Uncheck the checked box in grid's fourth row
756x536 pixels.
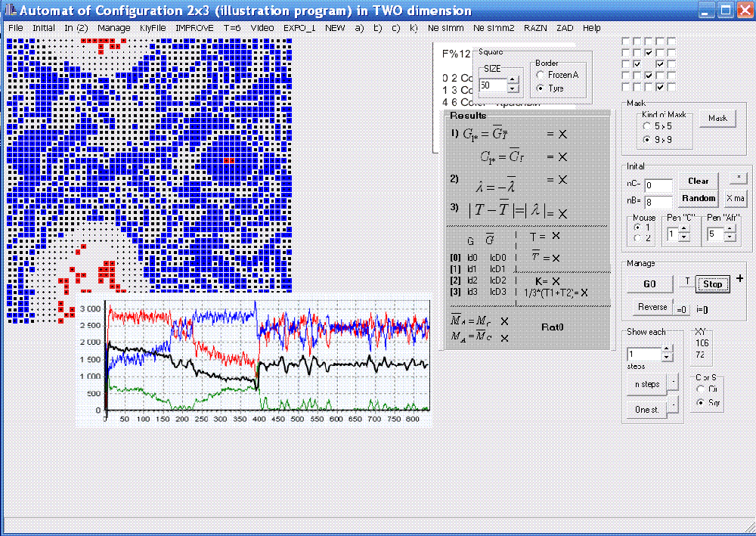pos(649,76)
